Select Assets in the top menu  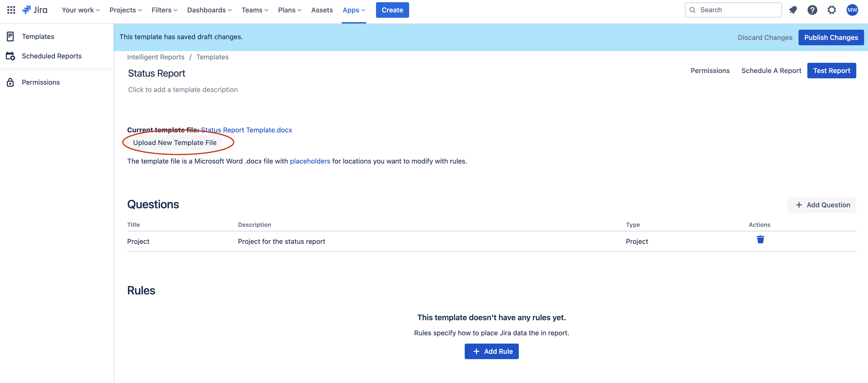(x=322, y=10)
